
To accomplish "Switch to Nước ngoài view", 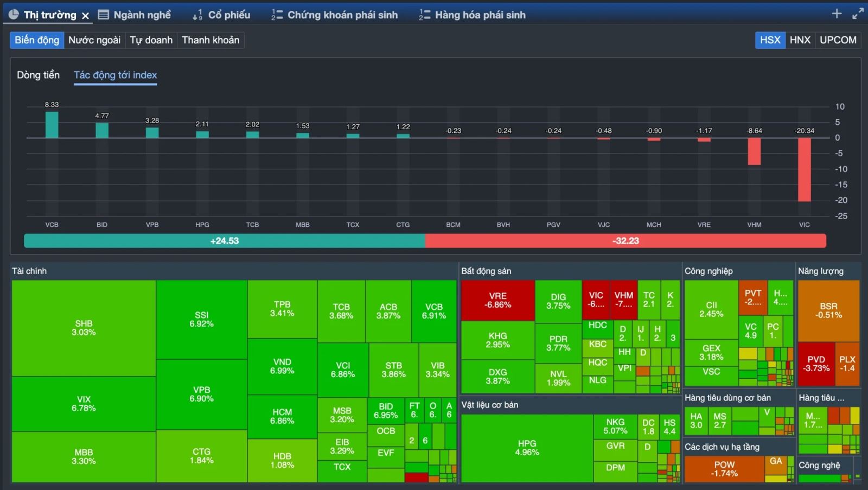I will (x=94, y=40).
